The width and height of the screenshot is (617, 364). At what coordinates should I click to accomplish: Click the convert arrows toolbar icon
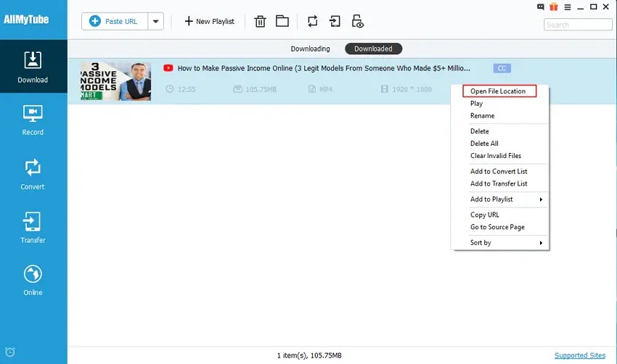point(312,21)
